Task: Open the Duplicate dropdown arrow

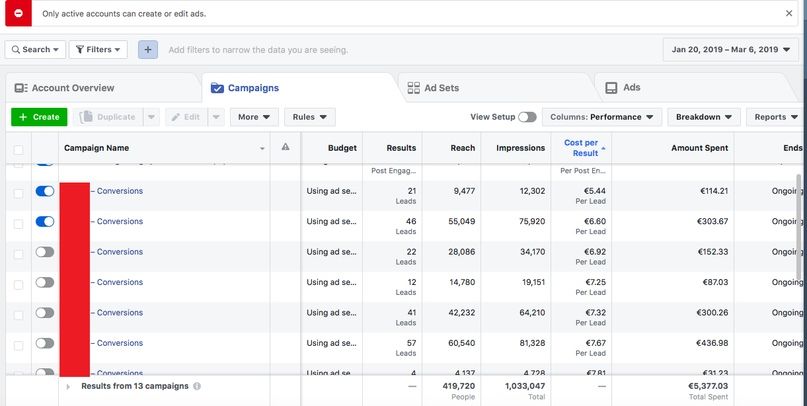Action: tap(151, 117)
